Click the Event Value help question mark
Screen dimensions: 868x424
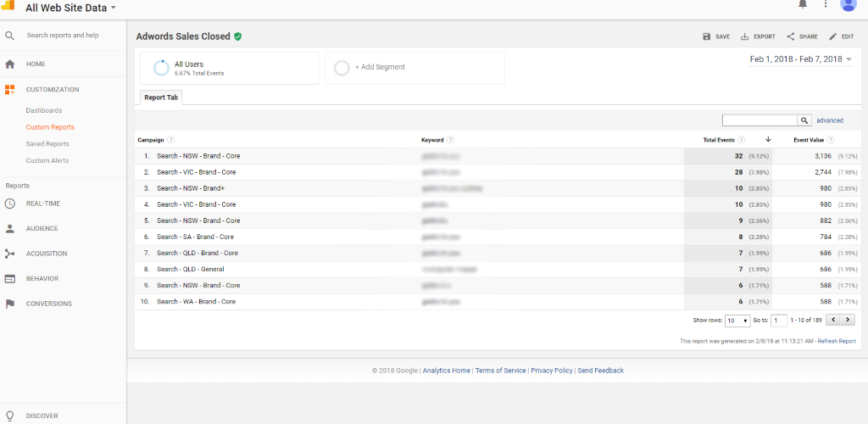tap(831, 140)
